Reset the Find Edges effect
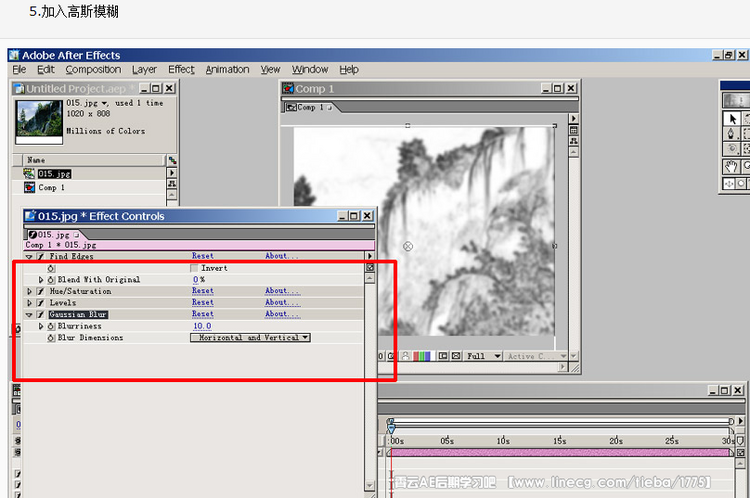The height and width of the screenshot is (498, 750). click(x=203, y=256)
